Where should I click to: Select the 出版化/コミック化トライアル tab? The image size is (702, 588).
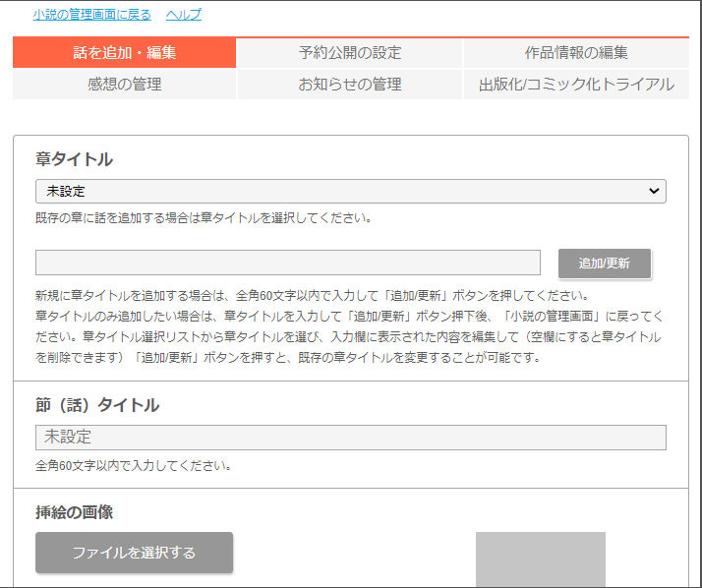pos(576,85)
